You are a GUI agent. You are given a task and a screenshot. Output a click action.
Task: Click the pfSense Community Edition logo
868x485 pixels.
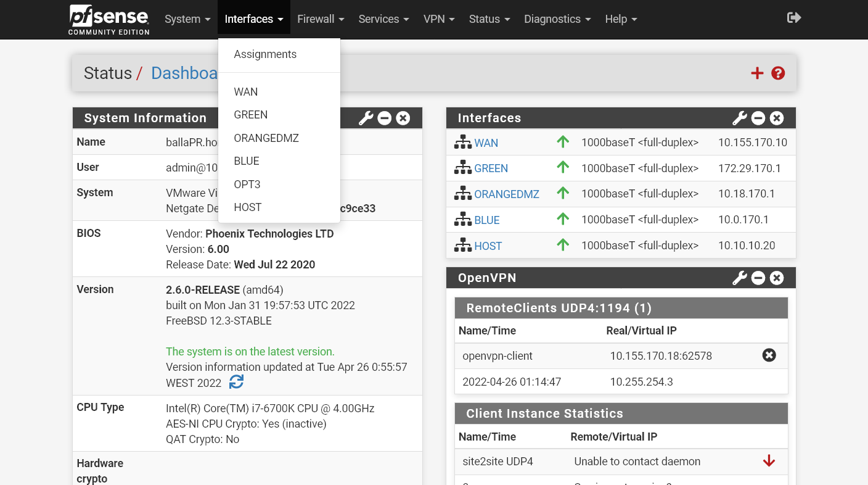click(x=109, y=19)
